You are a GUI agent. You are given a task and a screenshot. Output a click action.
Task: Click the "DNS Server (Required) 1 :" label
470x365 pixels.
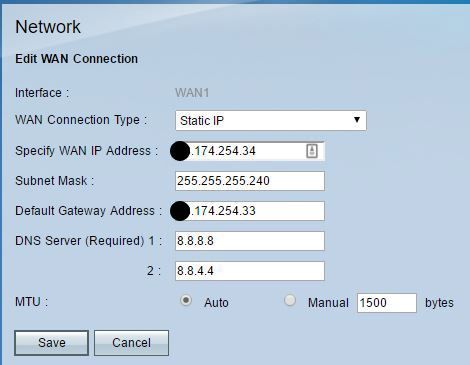(88, 241)
